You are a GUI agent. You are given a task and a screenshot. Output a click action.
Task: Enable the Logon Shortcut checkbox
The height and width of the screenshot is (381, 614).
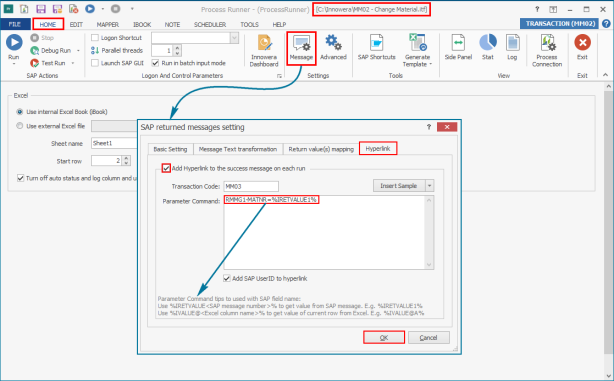coord(95,38)
